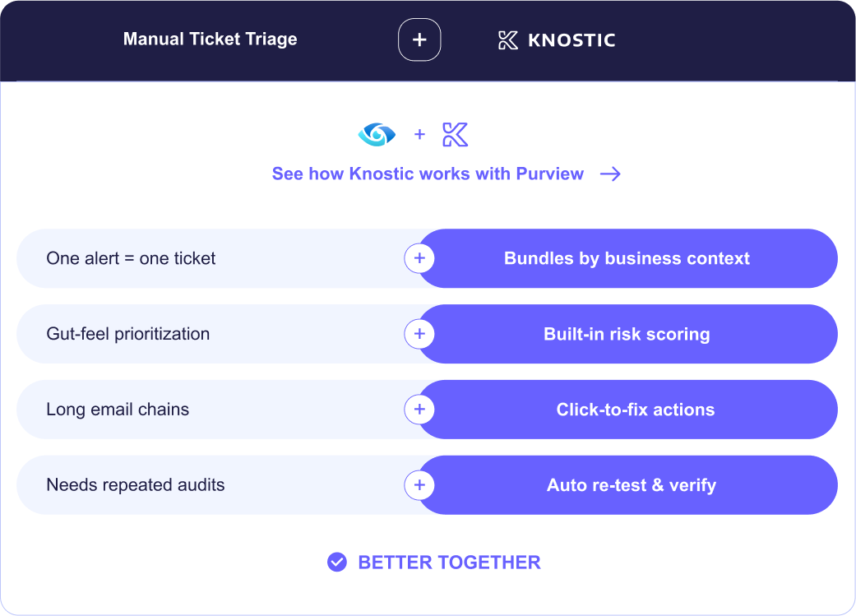Click the outlined Knostic K icon beside eye
The image size is (856, 616).
point(456,134)
